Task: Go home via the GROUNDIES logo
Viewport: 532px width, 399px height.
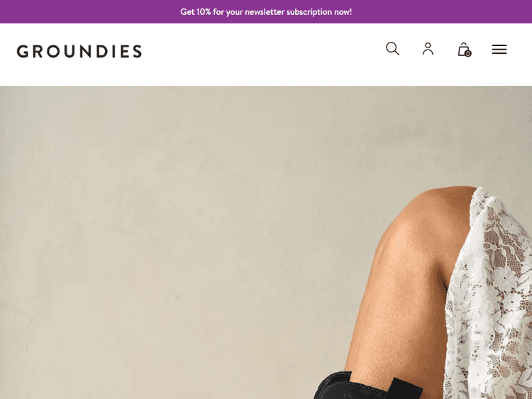Action: click(79, 52)
